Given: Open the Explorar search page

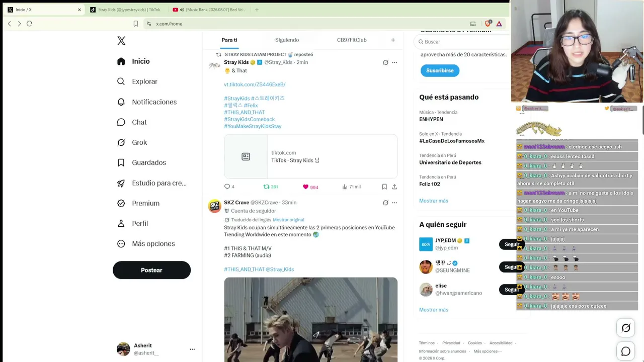Looking at the screenshot, I should (137, 81).
